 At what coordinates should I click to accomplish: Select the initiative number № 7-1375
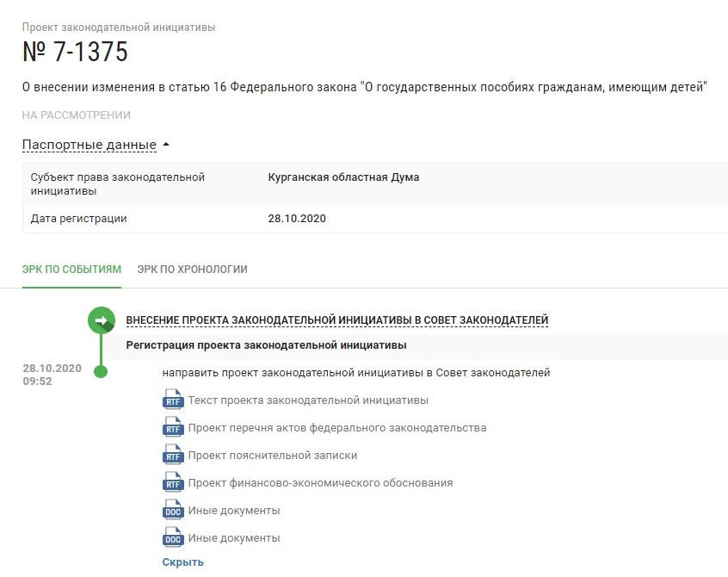point(75,51)
